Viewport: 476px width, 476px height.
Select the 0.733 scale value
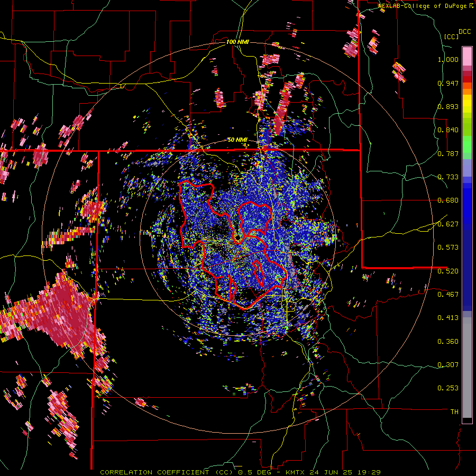pyautogui.click(x=448, y=177)
